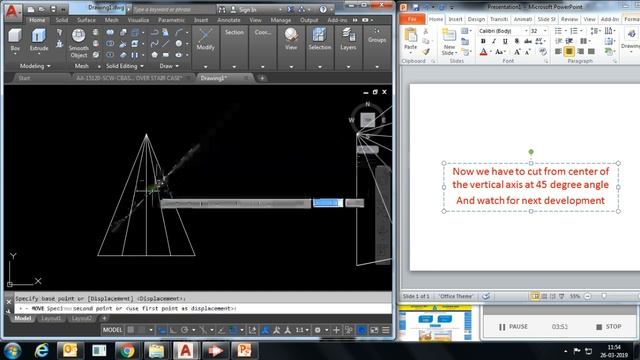Click the Decrease Font Size icon

point(527,52)
